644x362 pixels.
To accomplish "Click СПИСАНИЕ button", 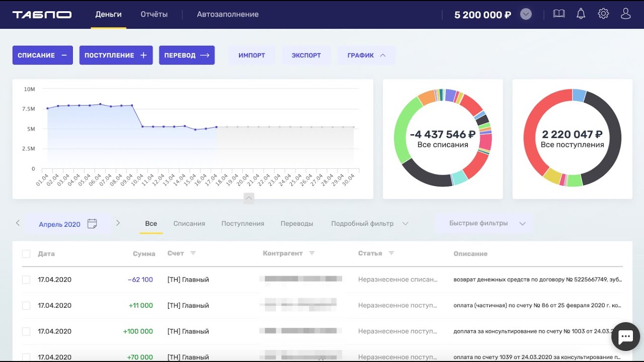I will 43,55.
